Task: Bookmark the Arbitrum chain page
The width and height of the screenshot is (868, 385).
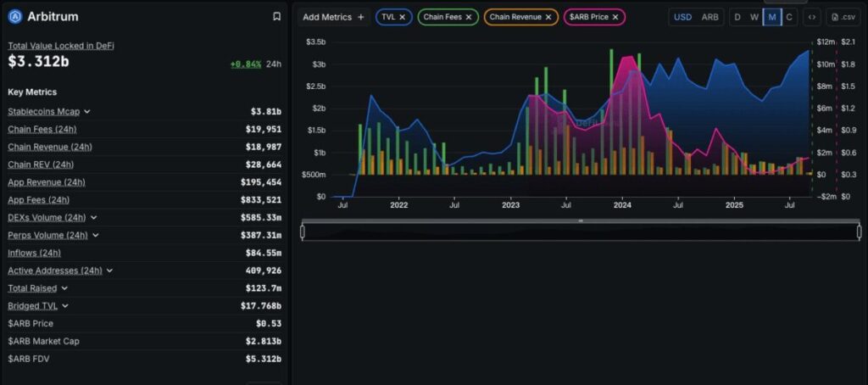Action: click(x=276, y=16)
